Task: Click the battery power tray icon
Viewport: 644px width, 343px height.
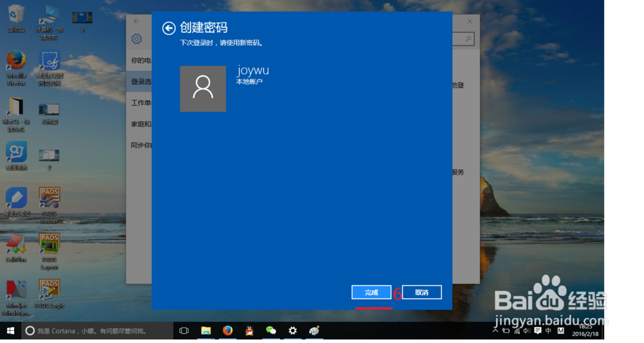Action: pos(506,331)
